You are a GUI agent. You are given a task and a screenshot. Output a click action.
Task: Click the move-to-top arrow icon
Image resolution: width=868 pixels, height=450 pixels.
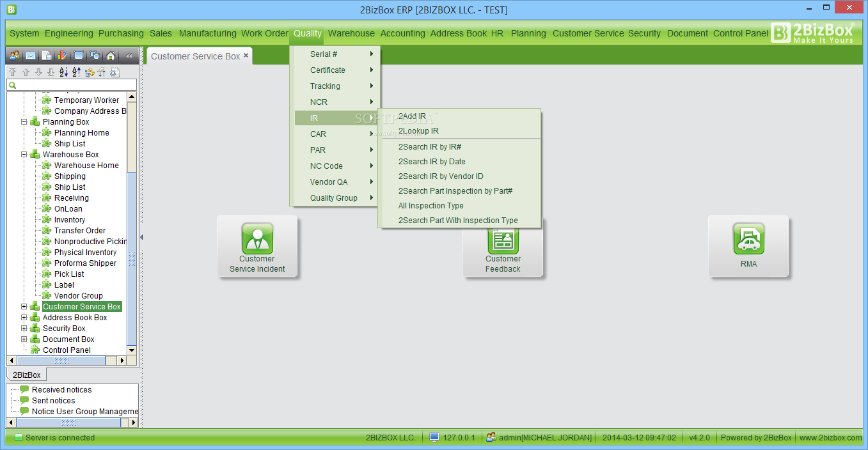(x=12, y=72)
